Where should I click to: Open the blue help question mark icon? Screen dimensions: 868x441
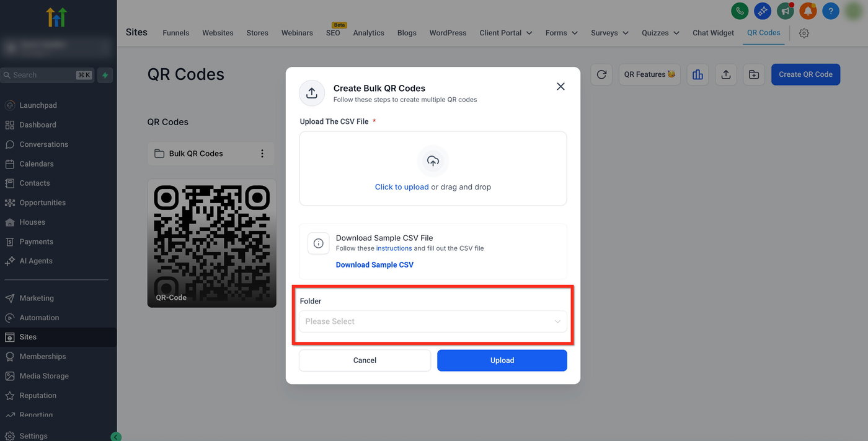pos(831,11)
